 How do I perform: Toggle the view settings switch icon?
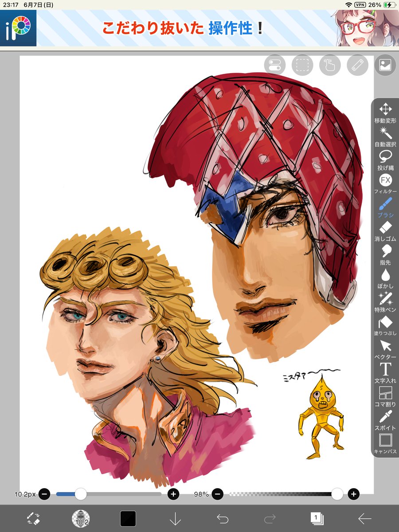275,65
